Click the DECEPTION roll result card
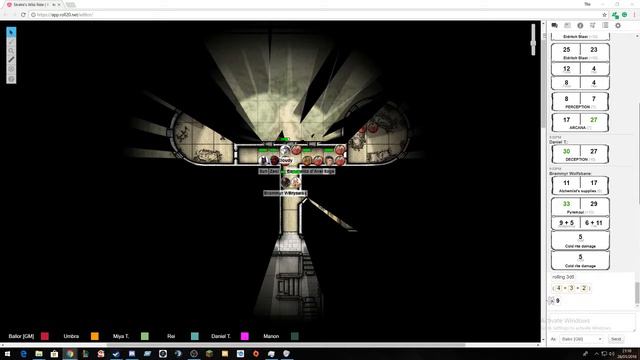The height and width of the screenshot is (360, 640). pos(580,154)
